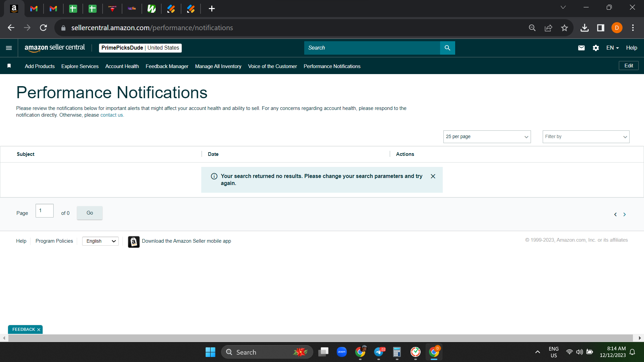The height and width of the screenshot is (362, 644).
Task: Click the Feedback button
Action: click(x=23, y=329)
